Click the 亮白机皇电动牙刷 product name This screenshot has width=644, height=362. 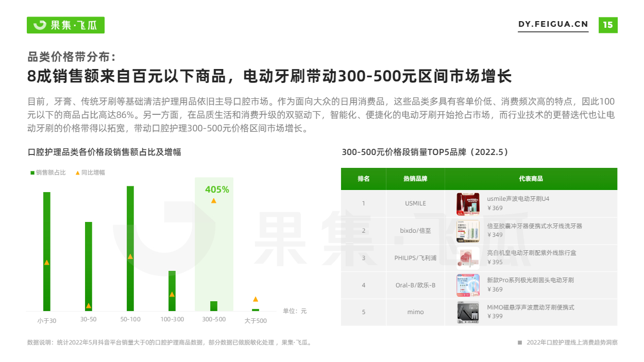[x=532, y=253]
